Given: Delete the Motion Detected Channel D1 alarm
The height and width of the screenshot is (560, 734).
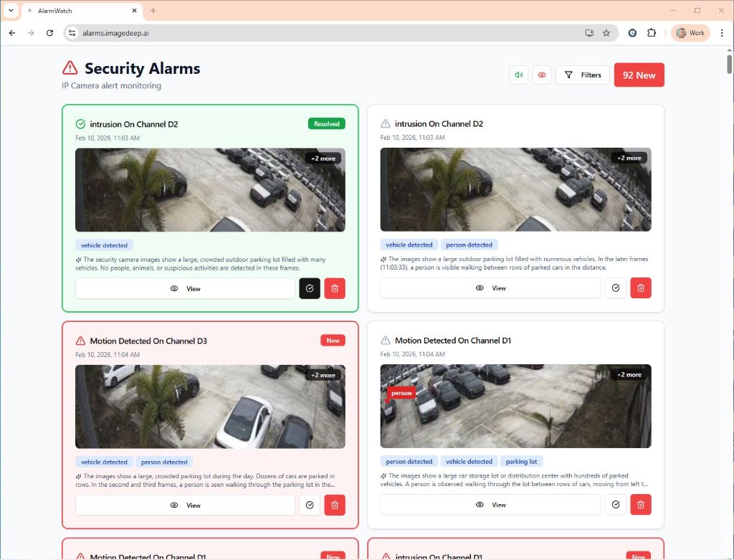Looking at the screenshot, I should (641, 505).
